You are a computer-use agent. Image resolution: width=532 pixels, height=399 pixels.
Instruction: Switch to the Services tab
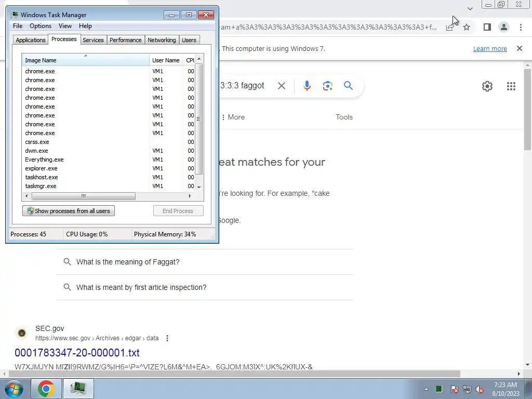click(x=93, y=40)
